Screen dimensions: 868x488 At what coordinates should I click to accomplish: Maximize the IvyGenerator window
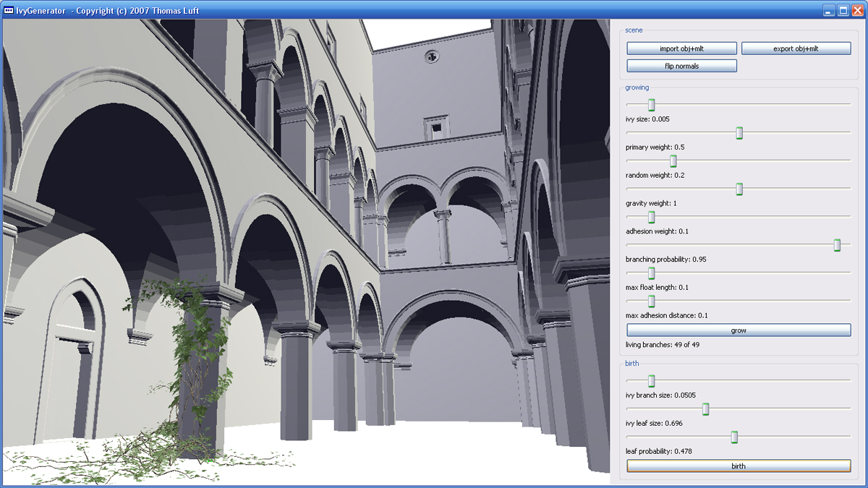[843, 10]
